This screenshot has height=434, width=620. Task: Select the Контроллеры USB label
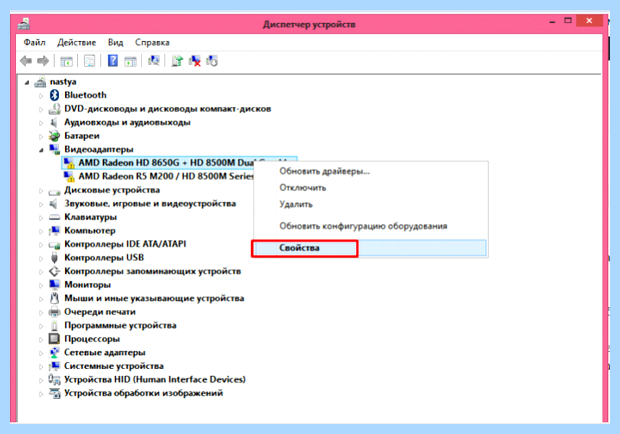click(104, 258)
